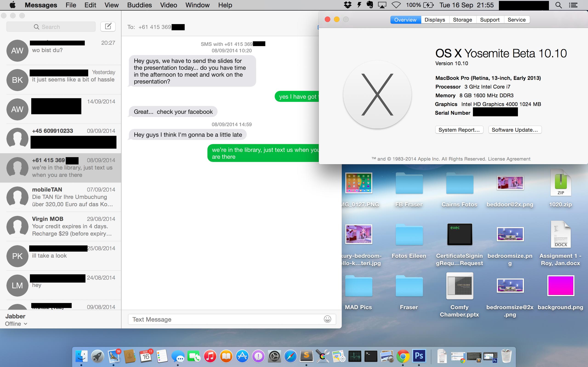Viewport: 588px width, 367px height.
Task: Open Evernote menu bar icon
Action: pos(370,5)
